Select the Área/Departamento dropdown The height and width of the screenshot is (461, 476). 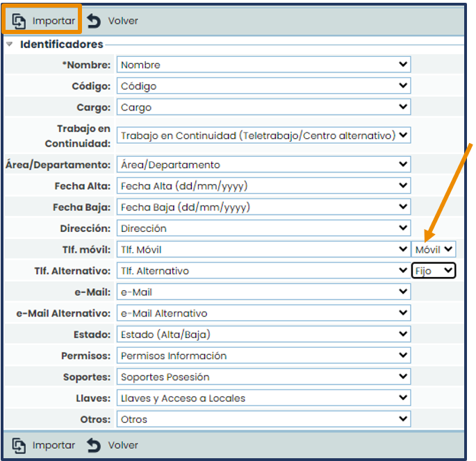tap(263, 165)
